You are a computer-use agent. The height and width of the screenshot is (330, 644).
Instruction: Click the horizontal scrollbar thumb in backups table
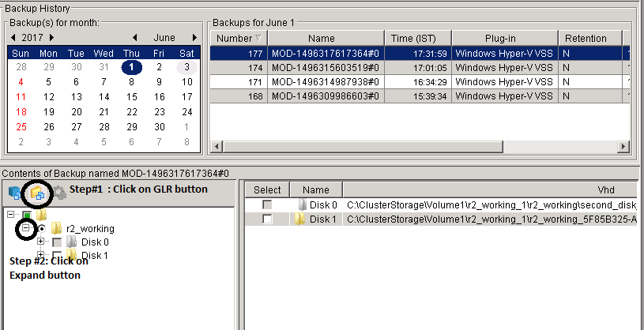tap(363, 146)
